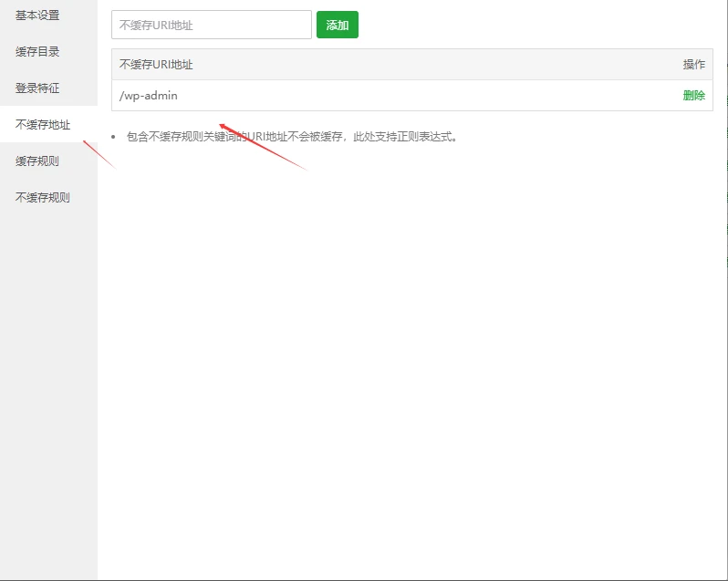Click the 操作 column header
This screenshot has width=728, height=581.
pos(693,65)
